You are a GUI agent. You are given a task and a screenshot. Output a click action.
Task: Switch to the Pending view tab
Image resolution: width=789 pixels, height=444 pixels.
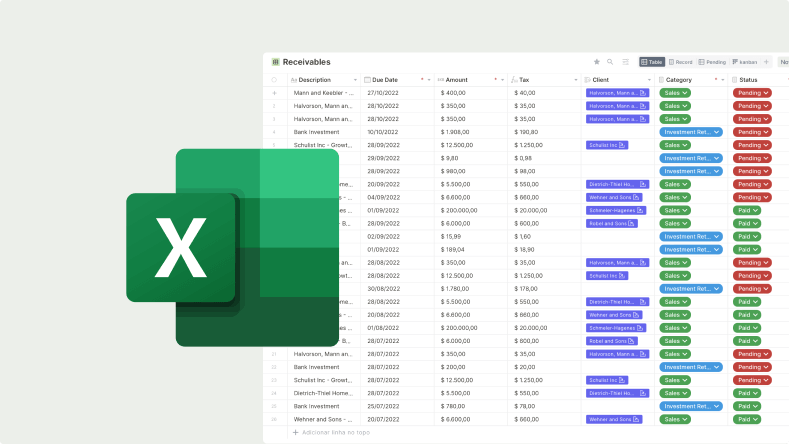[x=712, y=62]
